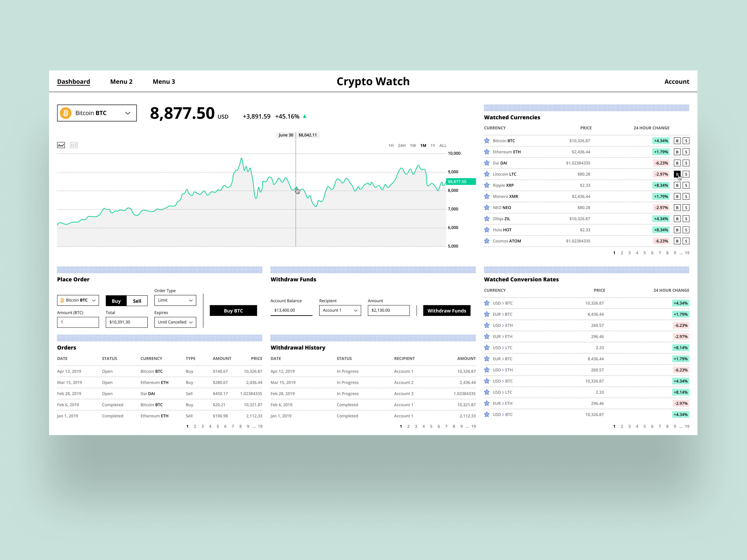
Task: Open the Recipient Account 1 dropdown
Action: click(x=340, y=310)
